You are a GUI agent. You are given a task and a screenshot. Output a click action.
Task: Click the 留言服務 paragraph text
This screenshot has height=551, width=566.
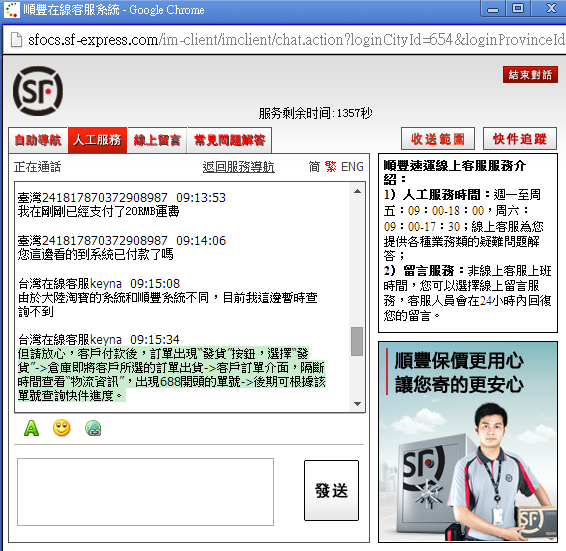[x=467, y=293]
